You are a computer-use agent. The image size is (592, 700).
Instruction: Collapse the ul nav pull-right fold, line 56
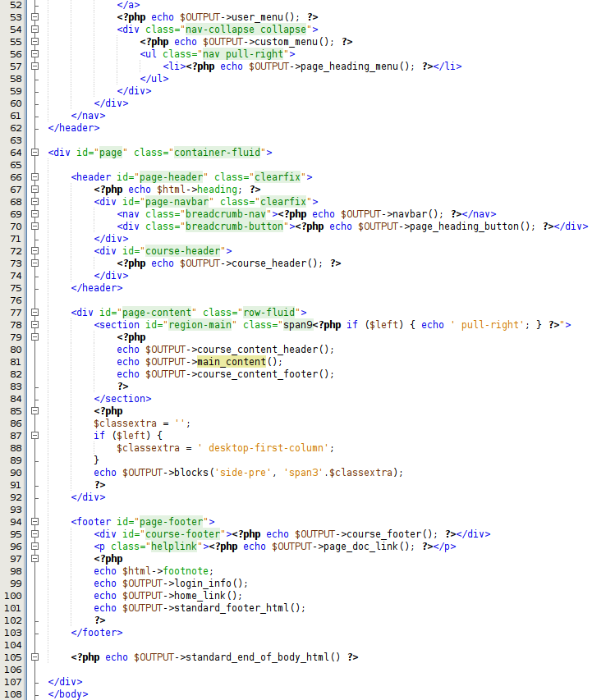click(34, 54)
